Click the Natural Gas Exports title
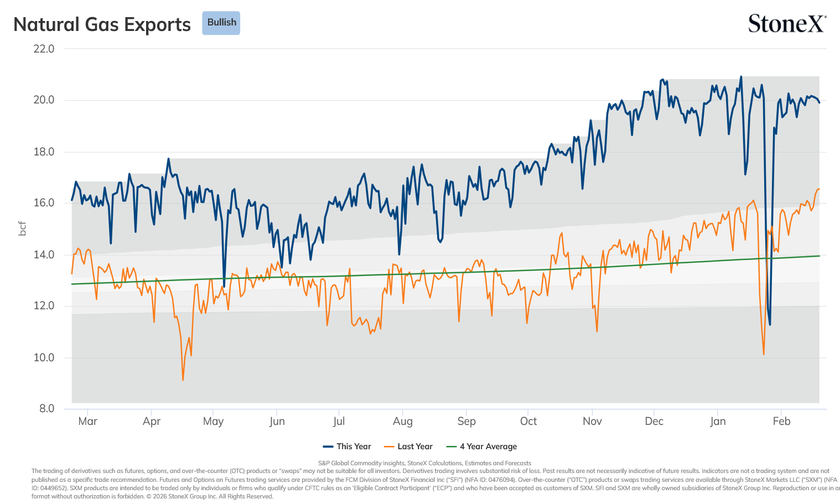The height and width of the screenshot is (504, 840). pyautogui.click(x=102, y=24)
